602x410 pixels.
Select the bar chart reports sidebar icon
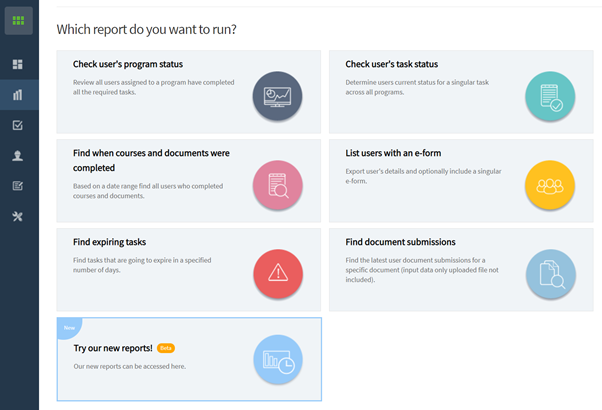pyautogui.click(x=18, y=95)
